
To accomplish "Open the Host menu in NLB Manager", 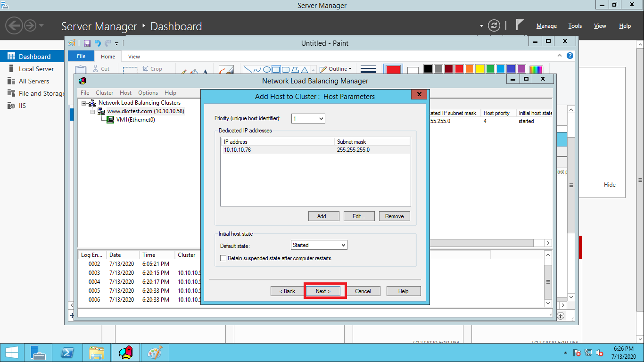I will (x=126, y=93).
